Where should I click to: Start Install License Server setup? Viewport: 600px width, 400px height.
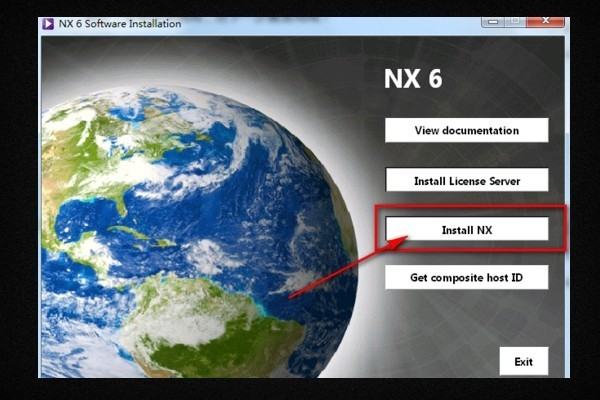(467, 181)
